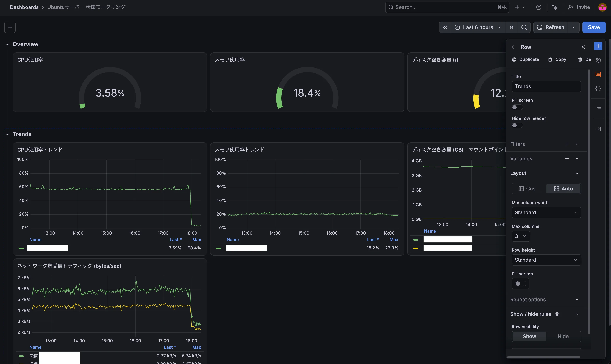Collapse the Trends row chevron
The height and width of the screenshot is (364, 611).
[x=7, y=134]
